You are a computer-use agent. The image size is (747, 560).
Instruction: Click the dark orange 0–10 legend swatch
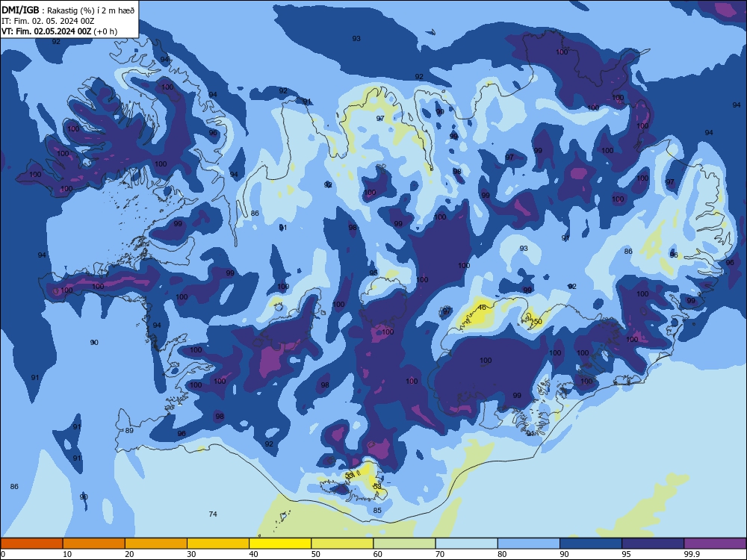tap(31, 544)
